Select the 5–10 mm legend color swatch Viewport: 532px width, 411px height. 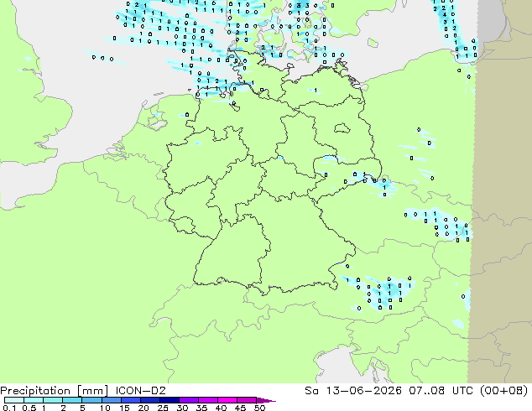tap(91, 400)
